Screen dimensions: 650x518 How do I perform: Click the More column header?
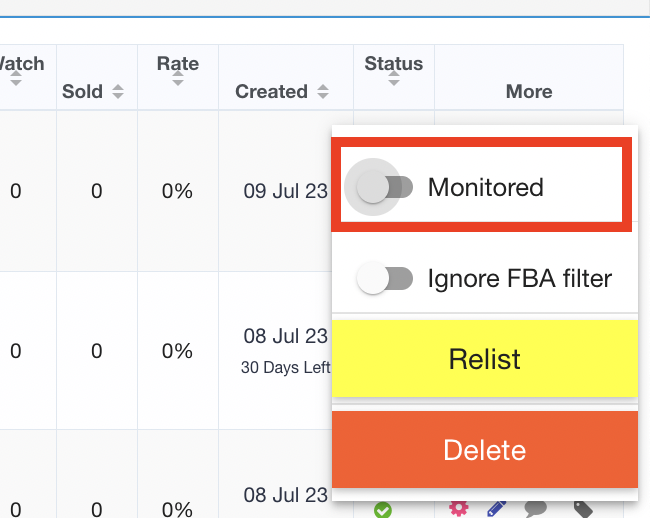[x=529, y=92]
